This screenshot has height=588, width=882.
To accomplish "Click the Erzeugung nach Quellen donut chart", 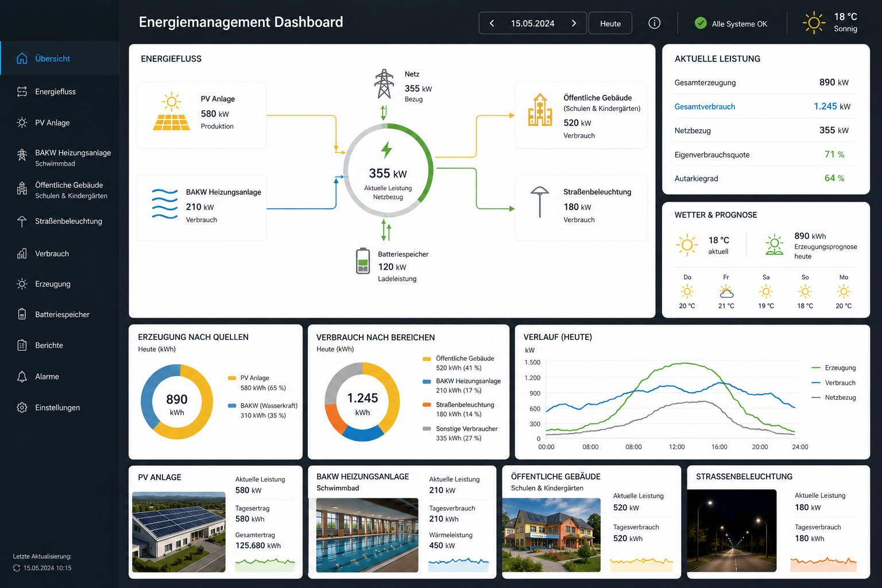I will (x=177, y=402).
